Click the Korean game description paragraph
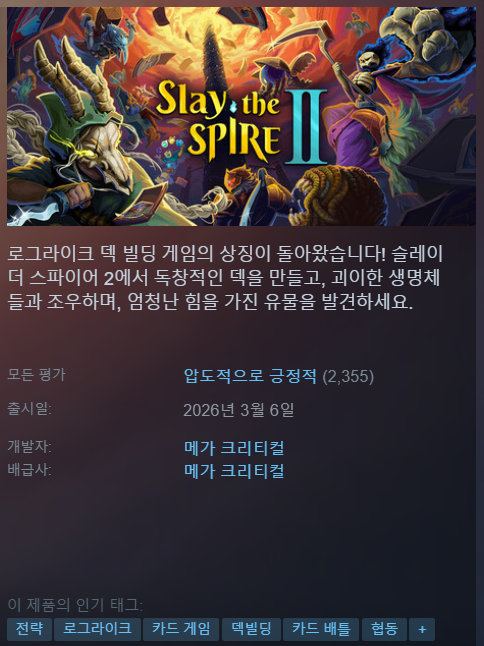This screenshot has width=484, height=646. point(225,278)
